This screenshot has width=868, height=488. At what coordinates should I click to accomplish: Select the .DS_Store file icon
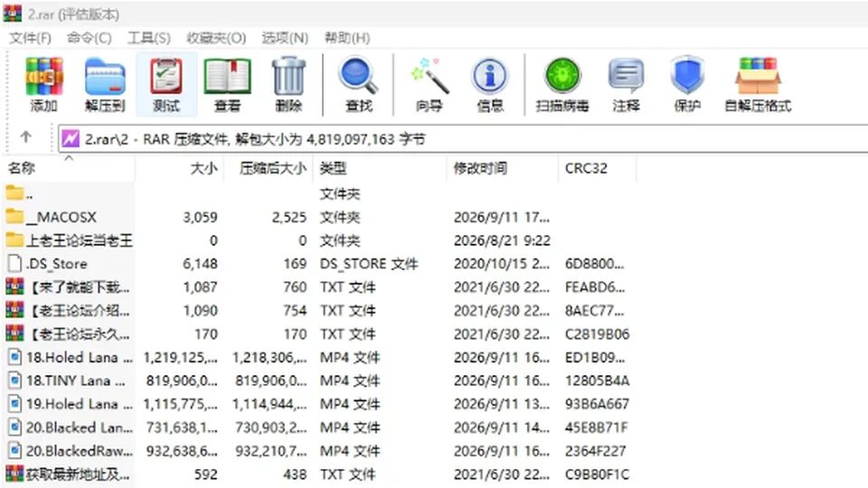click(x=15, y=263)
